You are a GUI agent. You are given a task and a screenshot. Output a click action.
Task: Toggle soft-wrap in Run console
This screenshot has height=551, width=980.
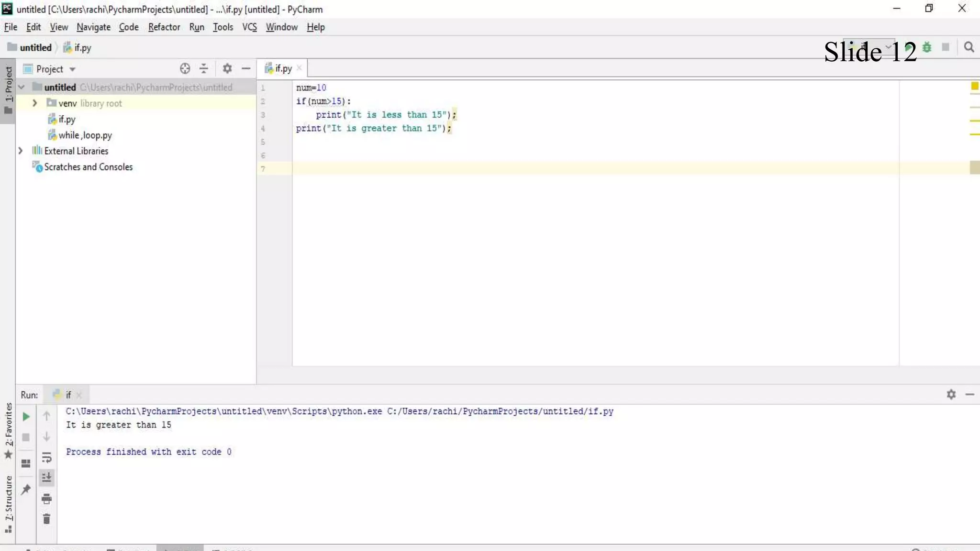pyautogui.click(x=46, y=457)
